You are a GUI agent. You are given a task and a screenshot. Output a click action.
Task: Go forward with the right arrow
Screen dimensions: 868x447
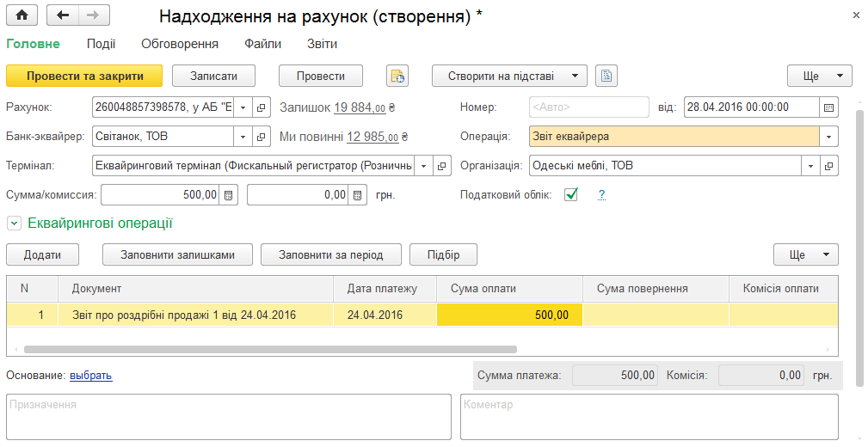coord(94,15)
